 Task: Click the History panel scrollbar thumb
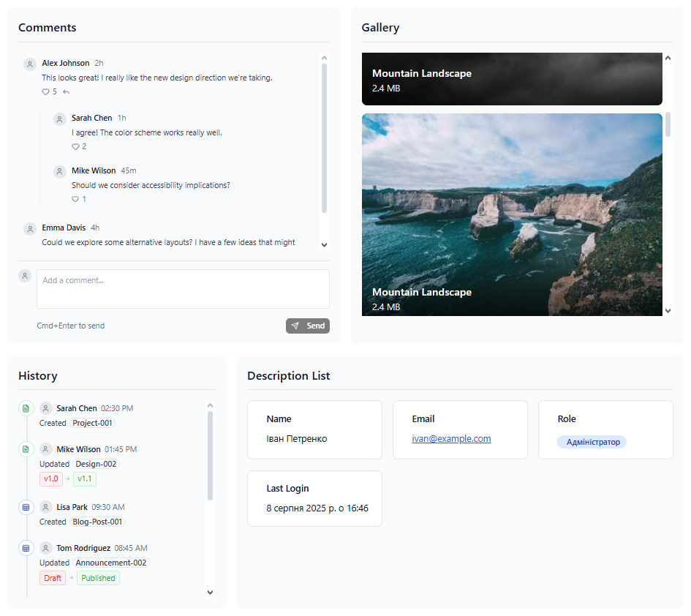click(210, 456)
